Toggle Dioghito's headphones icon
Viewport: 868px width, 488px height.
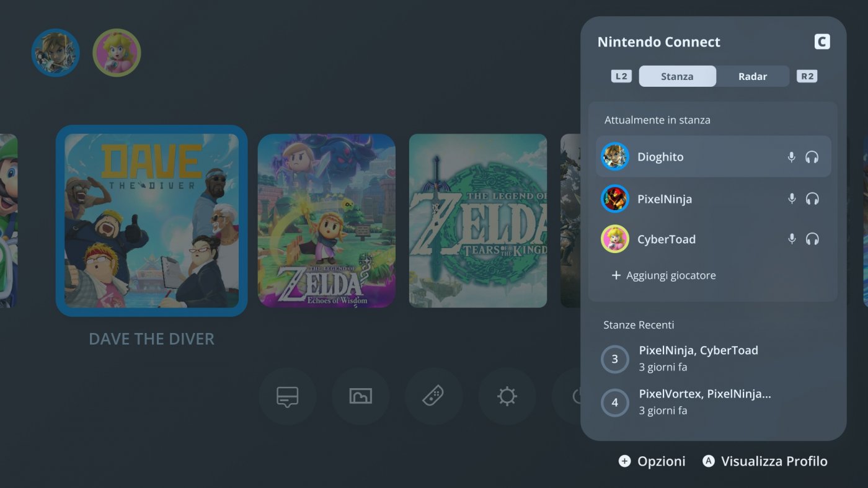[x=812, y=157]
